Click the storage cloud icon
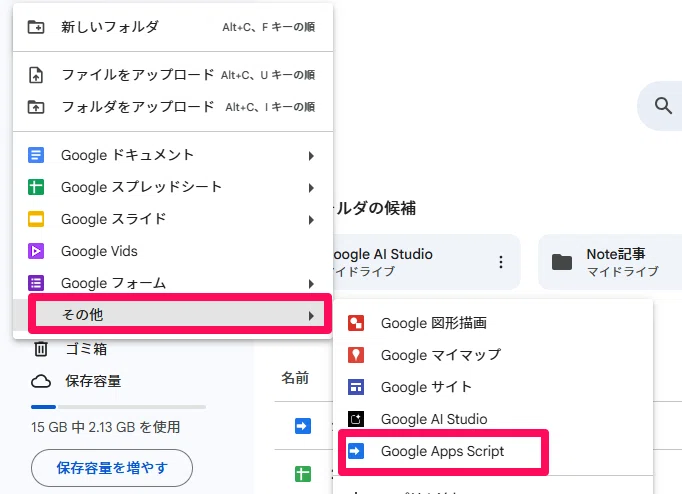 [41, 381]
